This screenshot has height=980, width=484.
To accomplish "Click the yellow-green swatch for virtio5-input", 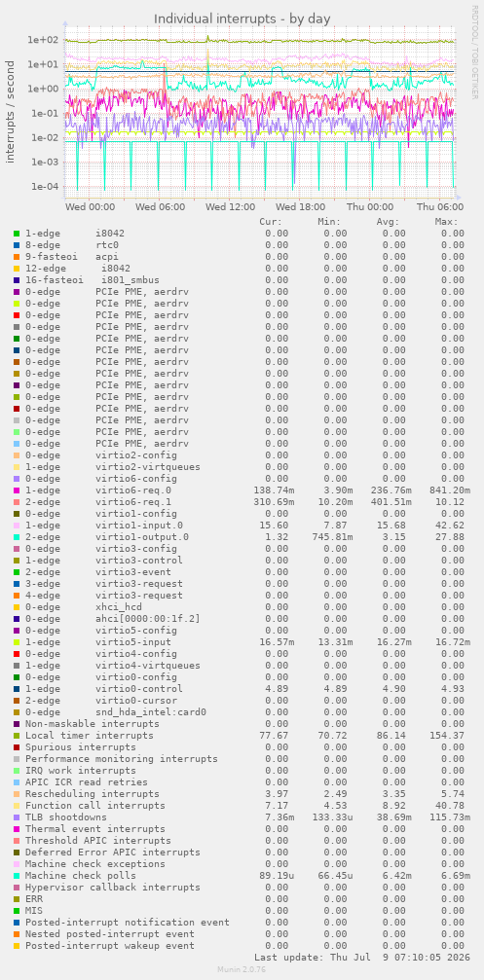I will pyautogui.click(x=17, y=642).
